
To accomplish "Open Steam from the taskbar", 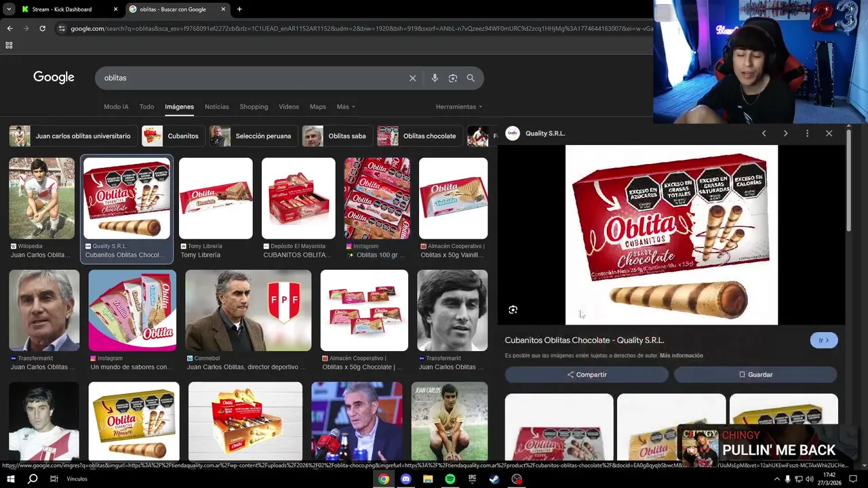I will coord(494,479).
